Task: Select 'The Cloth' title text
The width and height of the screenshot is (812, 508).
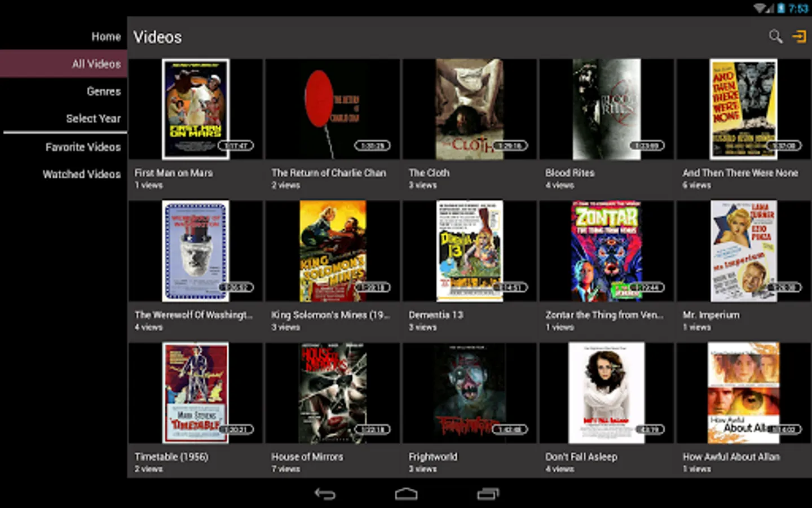Action: click(x=429, y=173)
